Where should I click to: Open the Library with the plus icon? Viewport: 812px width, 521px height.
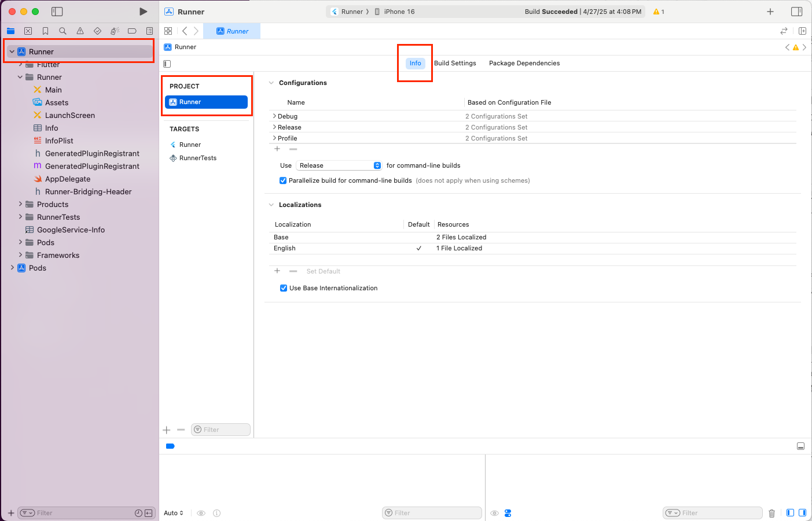point(770,12)
